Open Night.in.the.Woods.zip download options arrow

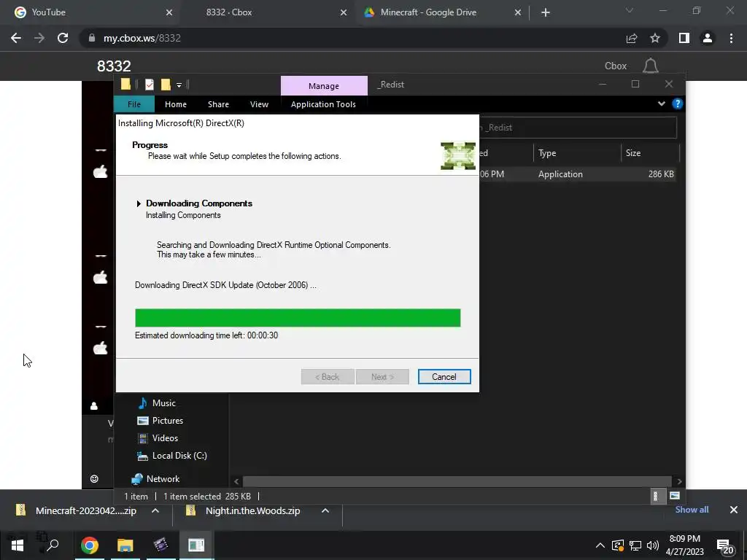click(325, 510)
